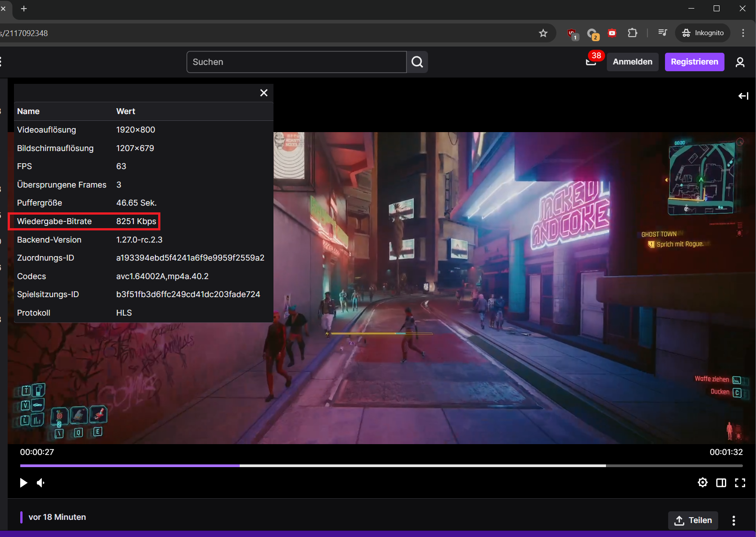Enter fullscreen mode
This screenshot has width=756, height=537.
point(740,483)
